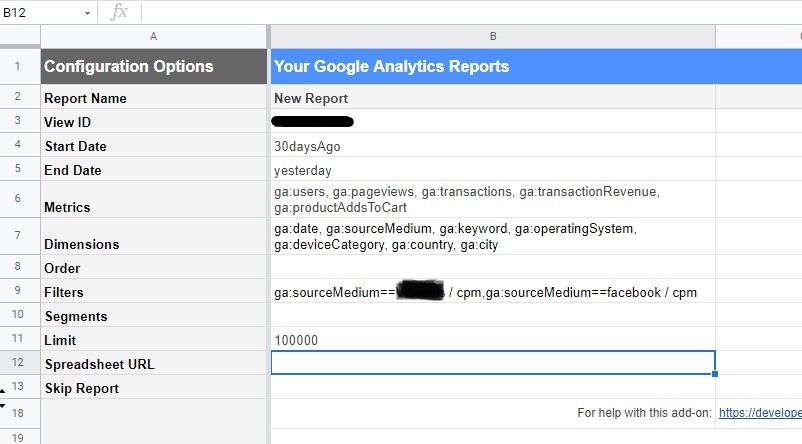This screenshot has height=444, width=802.
Task: Expand hidden rows above row 13
Action: [x=3, y=391]
